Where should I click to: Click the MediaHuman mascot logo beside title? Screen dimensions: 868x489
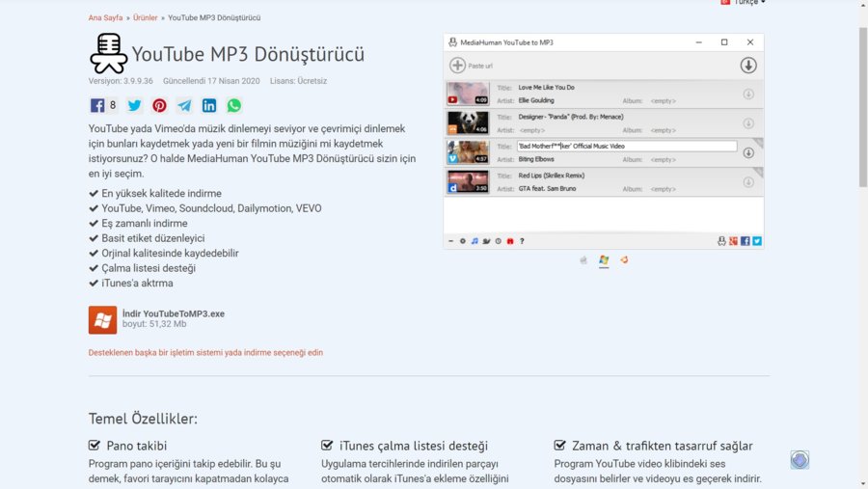[108, 53]
